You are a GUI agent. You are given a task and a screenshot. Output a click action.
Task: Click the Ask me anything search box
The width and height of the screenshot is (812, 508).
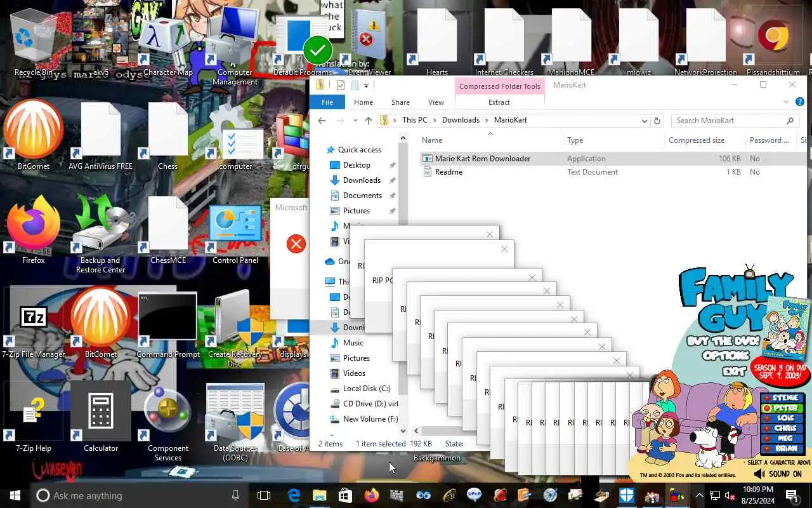pyautogui.click(x=140, y=495)
